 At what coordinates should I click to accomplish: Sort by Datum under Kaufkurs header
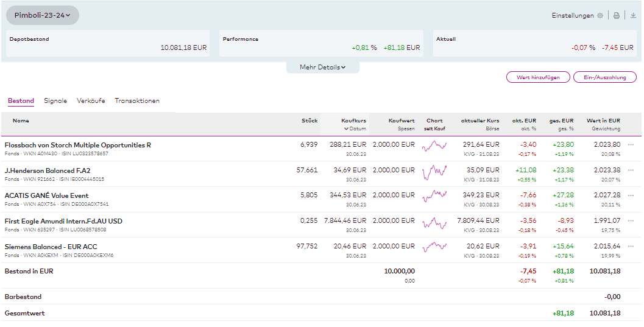[355, 128]
